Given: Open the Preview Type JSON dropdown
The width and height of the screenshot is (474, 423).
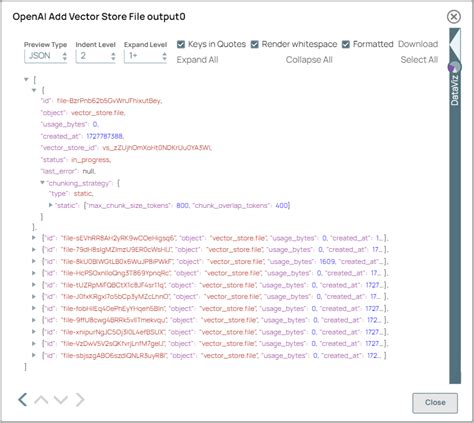Looking at the screenshot, I should pyautogui.click(x=46, y=56).
